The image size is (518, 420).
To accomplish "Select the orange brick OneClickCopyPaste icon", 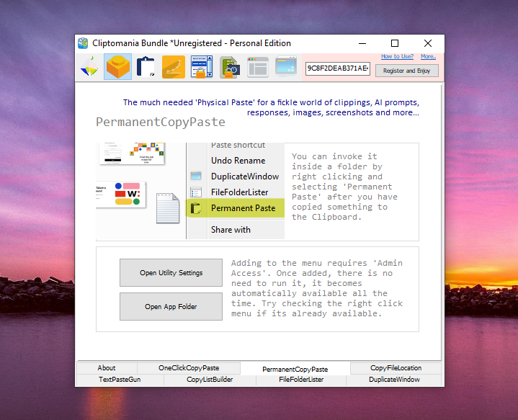I will [x=117, y=67].
